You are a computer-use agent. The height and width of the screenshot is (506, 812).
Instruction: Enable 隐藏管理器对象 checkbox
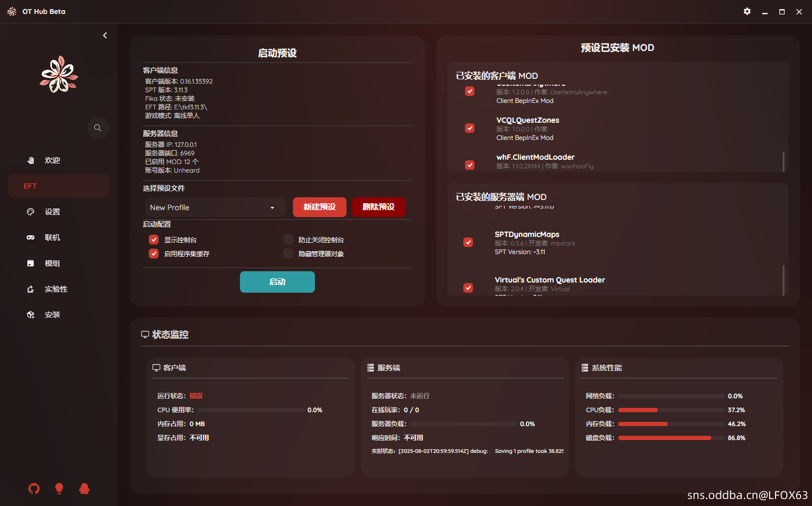[x=288, y=254]
